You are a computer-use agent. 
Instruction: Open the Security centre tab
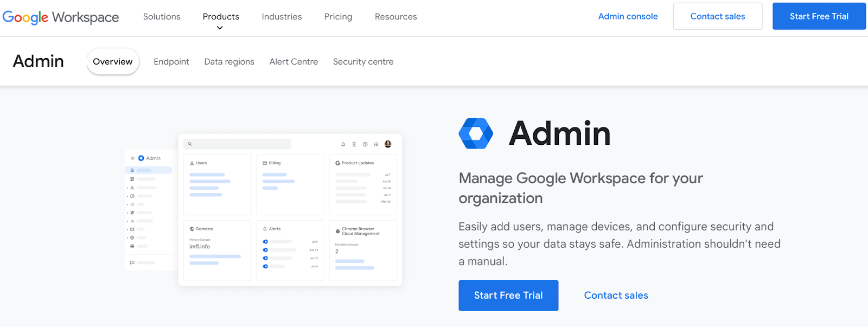363,62
